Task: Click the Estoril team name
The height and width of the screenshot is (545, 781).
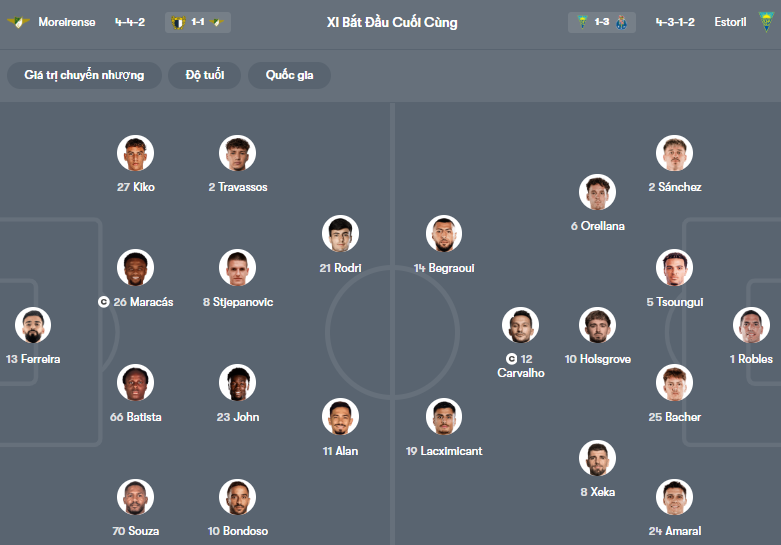Action: click(734, 22)
